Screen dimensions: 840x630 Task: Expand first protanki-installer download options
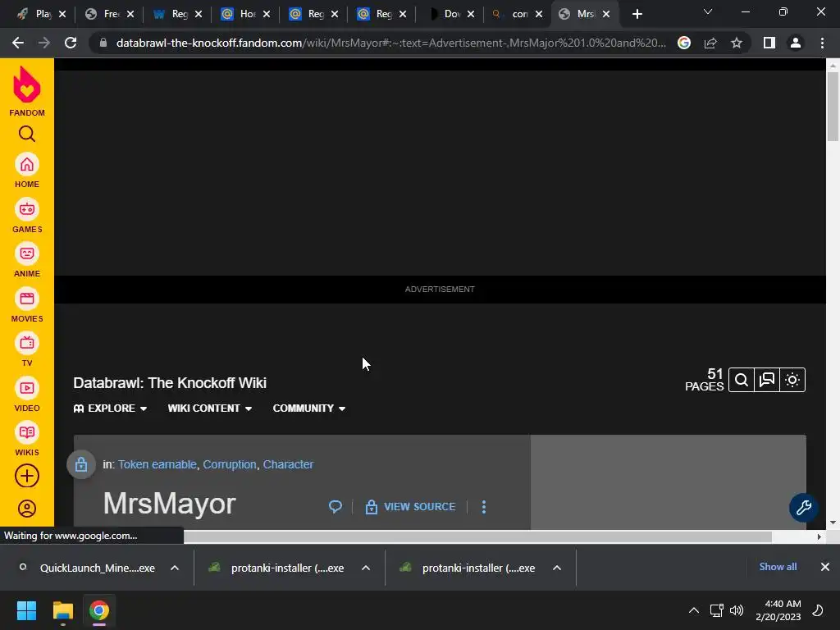tap(366, 568)
